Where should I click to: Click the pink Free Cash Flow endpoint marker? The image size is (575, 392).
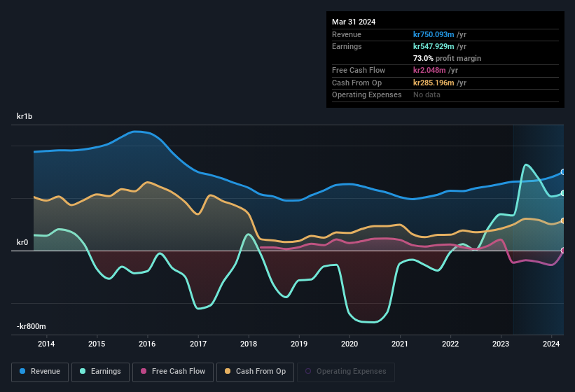pyautogui.click(x=563, y=251)
